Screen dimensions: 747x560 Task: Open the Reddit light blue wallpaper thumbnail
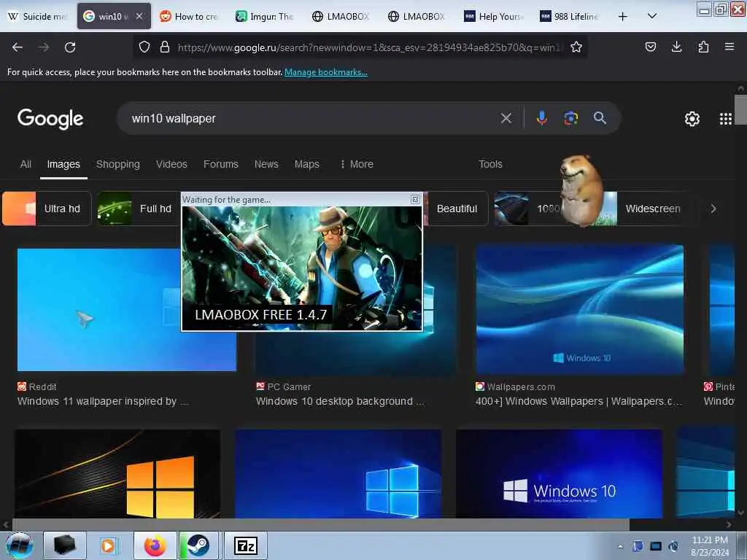click(99, 309)
